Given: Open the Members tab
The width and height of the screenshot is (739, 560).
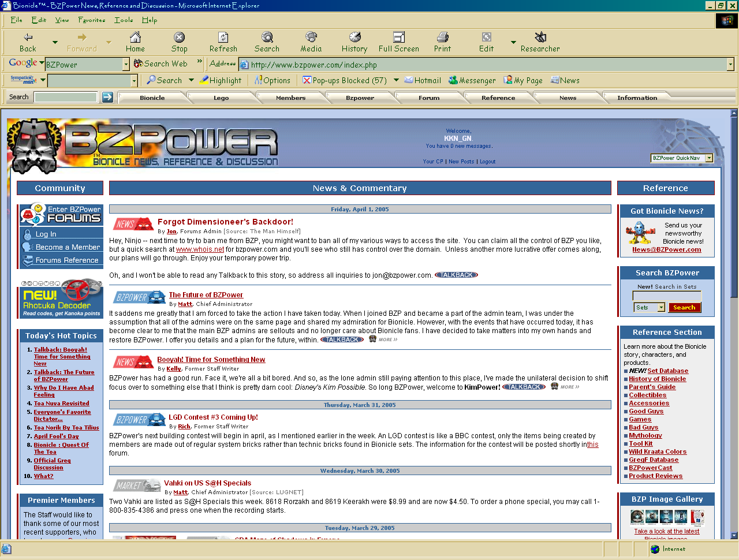Looking at the screenshot, I should tap(290, 98).
